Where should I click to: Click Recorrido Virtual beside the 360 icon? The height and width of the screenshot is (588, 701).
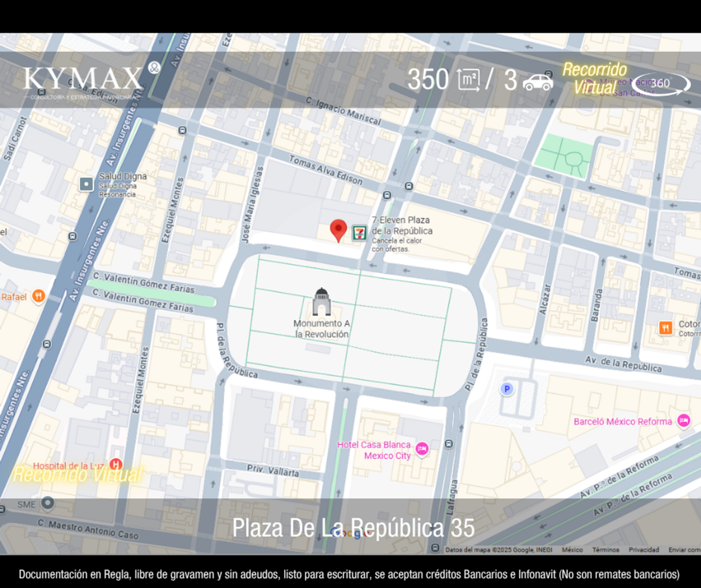click(595, 79)
